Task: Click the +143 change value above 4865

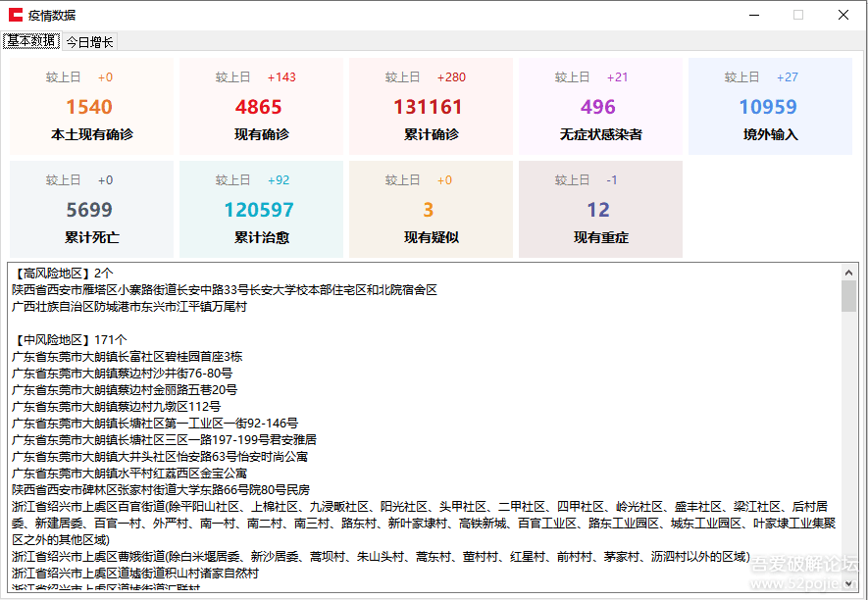Action: [x=281, y=76]
